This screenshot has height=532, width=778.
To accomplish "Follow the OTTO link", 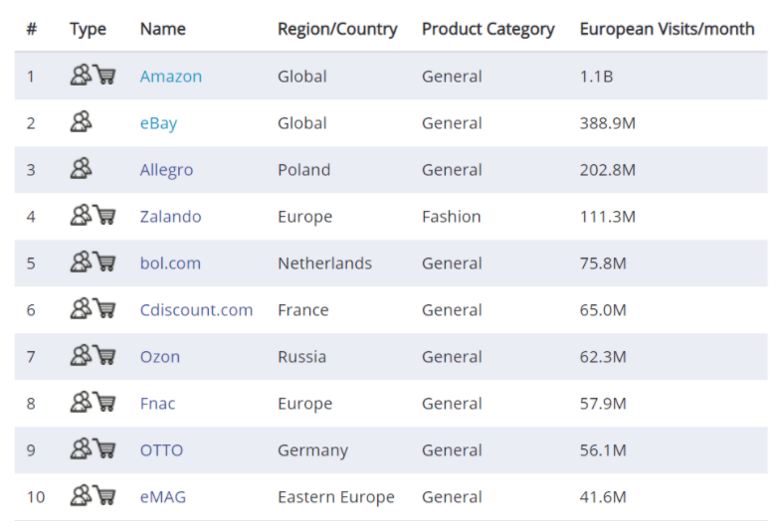I will (161, 450).
